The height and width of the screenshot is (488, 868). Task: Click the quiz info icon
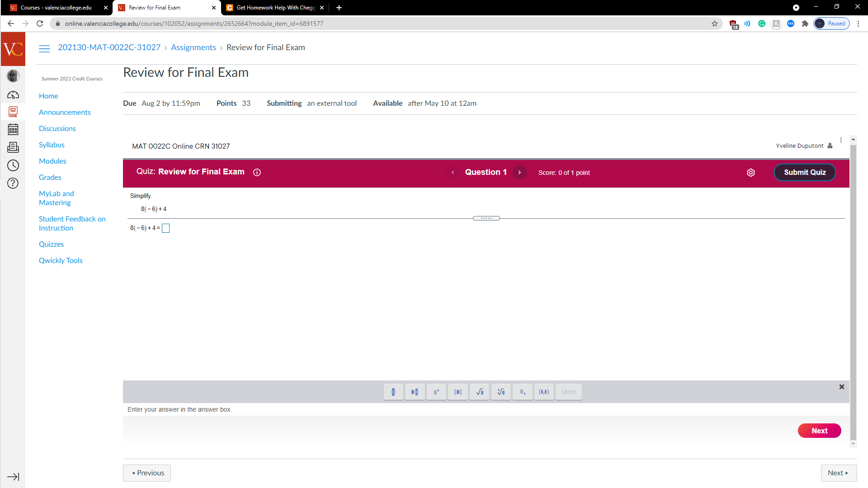click(257, 172)
